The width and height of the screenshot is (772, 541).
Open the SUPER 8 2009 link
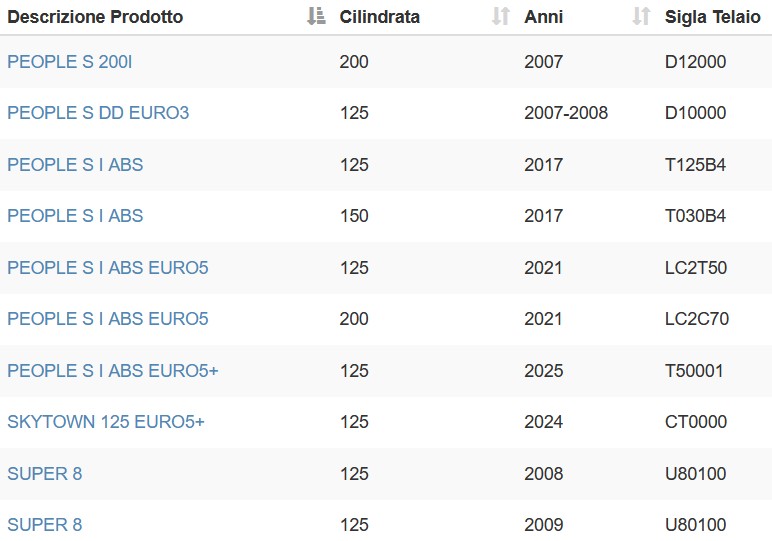[x=45, y=525]
